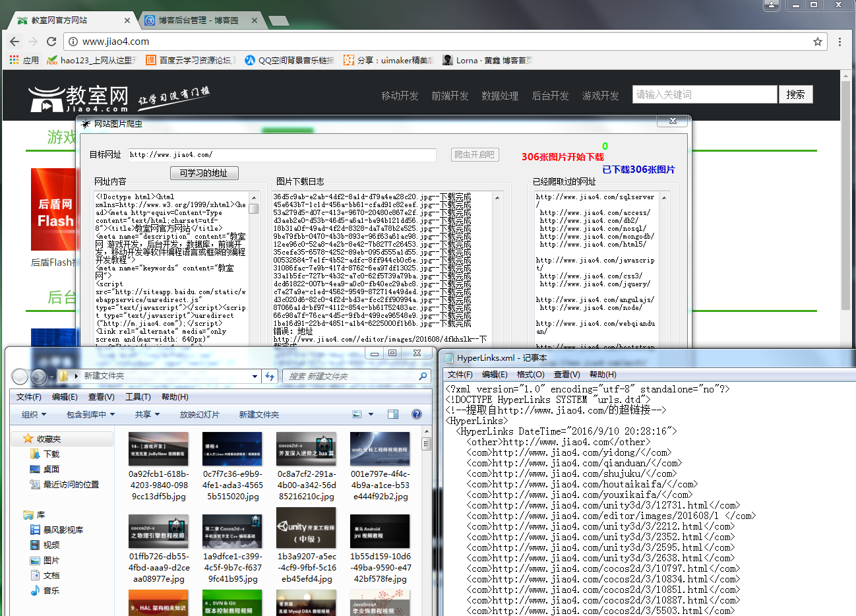Switch to 博客后台管理 - 博客园 tab
This screenshot has width=856, height=616.
(198, 20)
